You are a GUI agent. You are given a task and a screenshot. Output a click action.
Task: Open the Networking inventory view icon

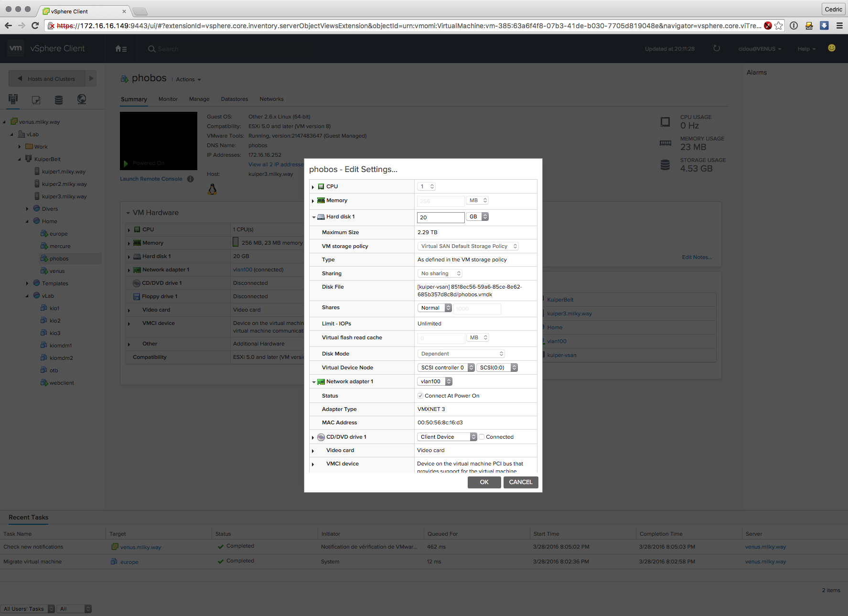point(82,99)
